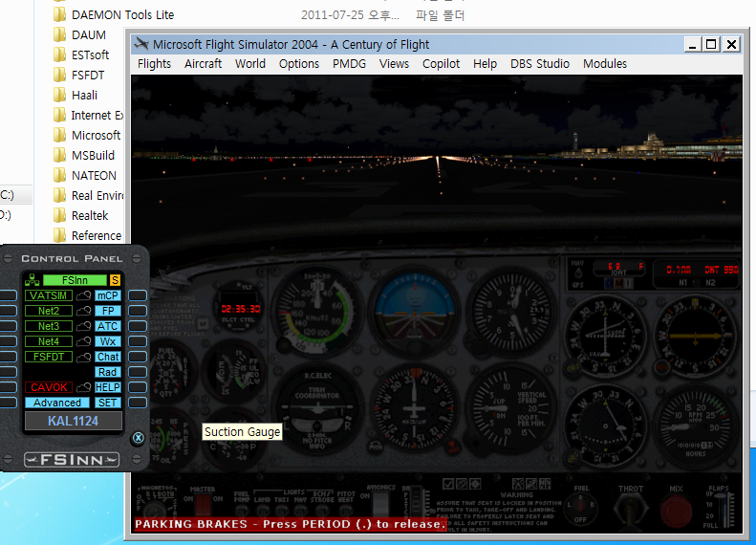This screenshot has width=756, height=545.
Task: Toggle the AVIONICS master switch
Action: point(381,505)
